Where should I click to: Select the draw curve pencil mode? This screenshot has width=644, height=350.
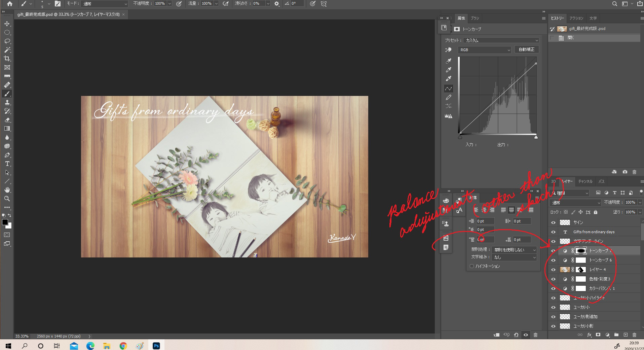[448, 97]
